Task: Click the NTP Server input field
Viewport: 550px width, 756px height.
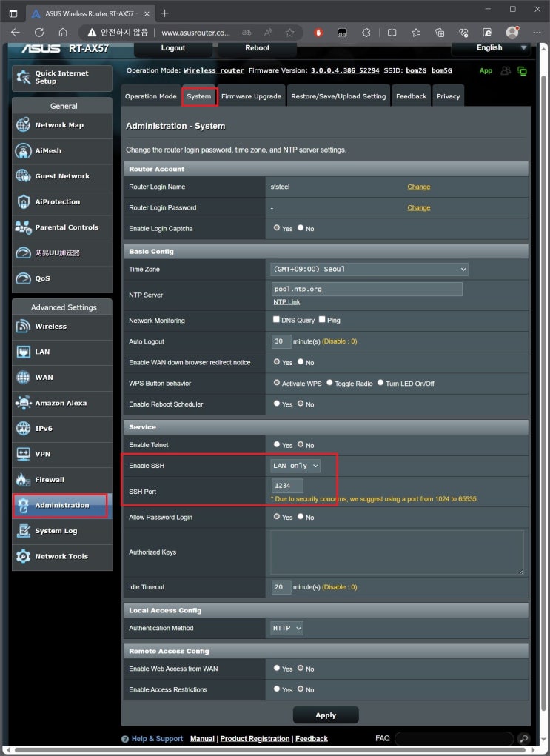Action: coord(367,289)
